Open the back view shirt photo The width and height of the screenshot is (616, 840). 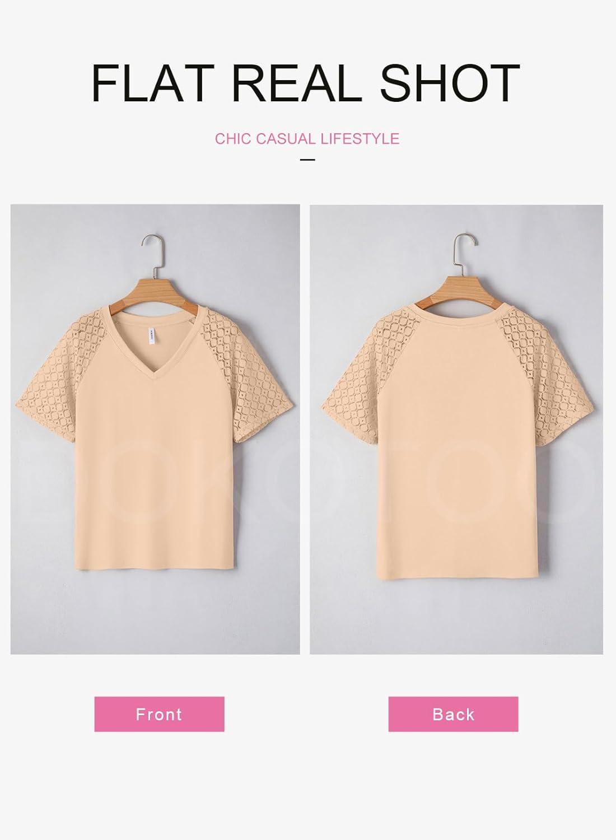[456, 430]
